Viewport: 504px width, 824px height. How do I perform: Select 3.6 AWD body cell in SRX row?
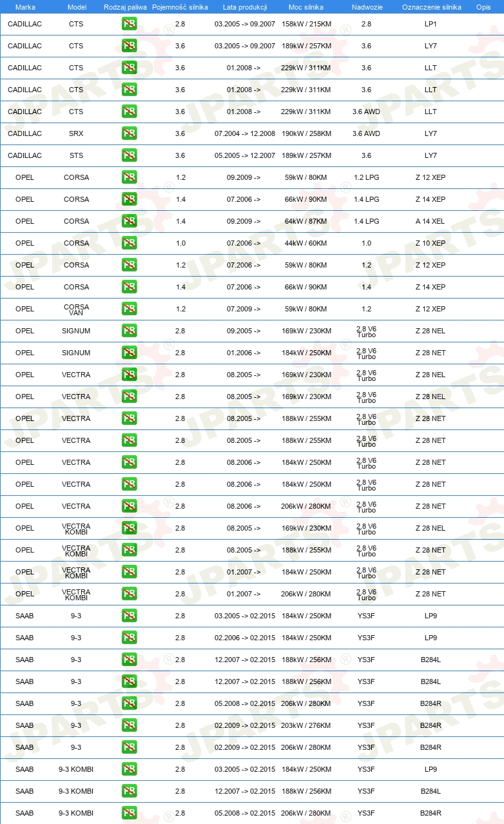pyautogui.click(x=366, y=133)
